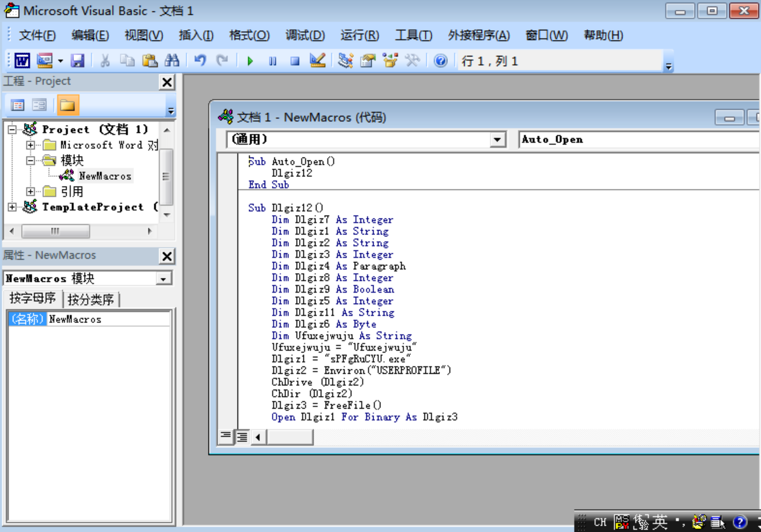
Task: Open the 插入(I) menu
Action: 196,35
